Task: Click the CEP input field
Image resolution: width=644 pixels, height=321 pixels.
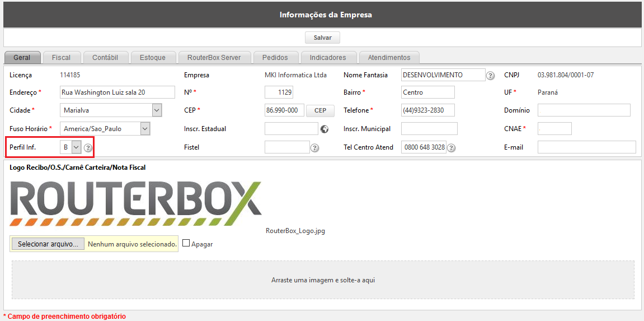Action: coord(285,110)
